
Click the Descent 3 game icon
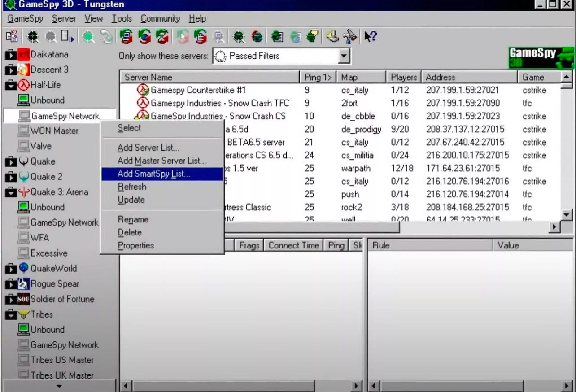pyautogui.click(x=23, y=70)
